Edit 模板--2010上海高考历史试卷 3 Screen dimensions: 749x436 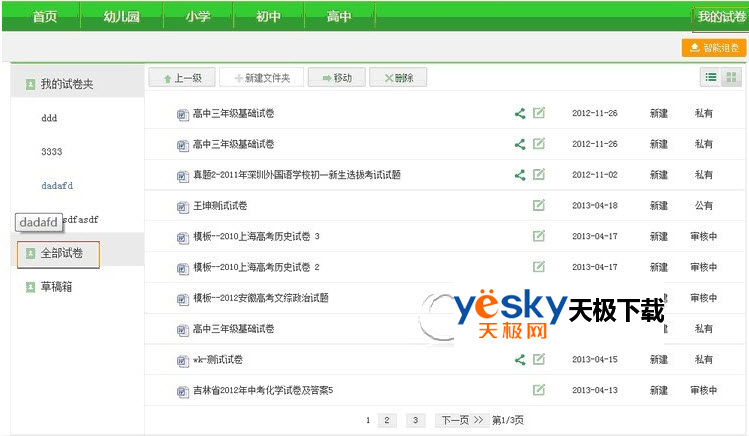click(x=539, y=236)
